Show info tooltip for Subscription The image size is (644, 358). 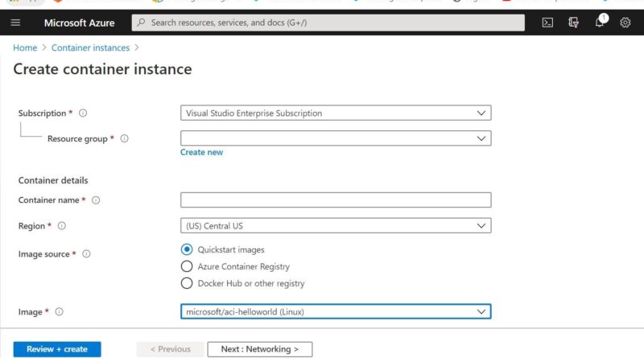[83, 113]
